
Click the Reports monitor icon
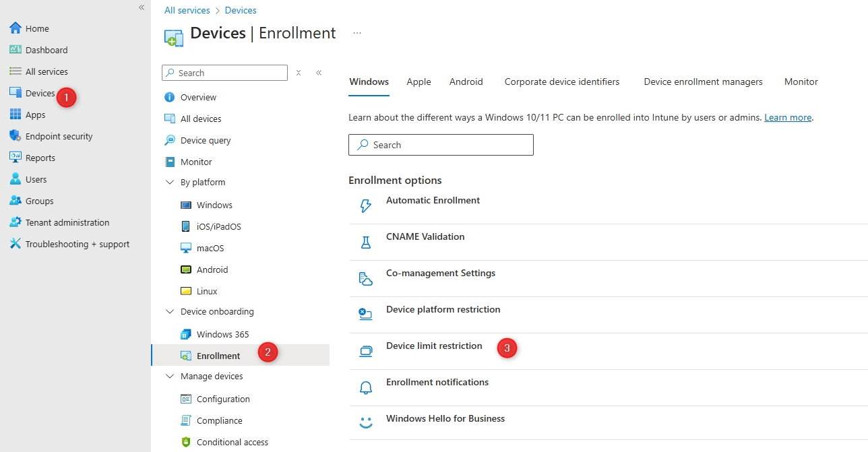[15, 158]
